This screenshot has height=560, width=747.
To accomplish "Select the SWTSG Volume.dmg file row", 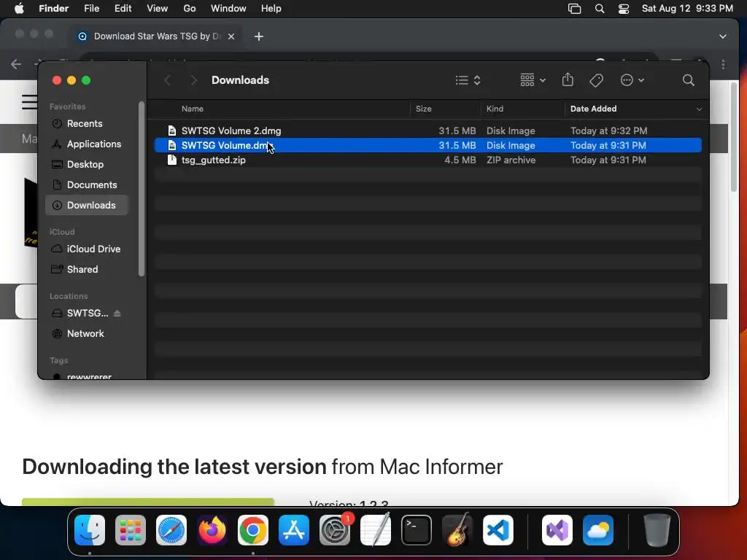I will pyautogui.click(x=427, y=145).
